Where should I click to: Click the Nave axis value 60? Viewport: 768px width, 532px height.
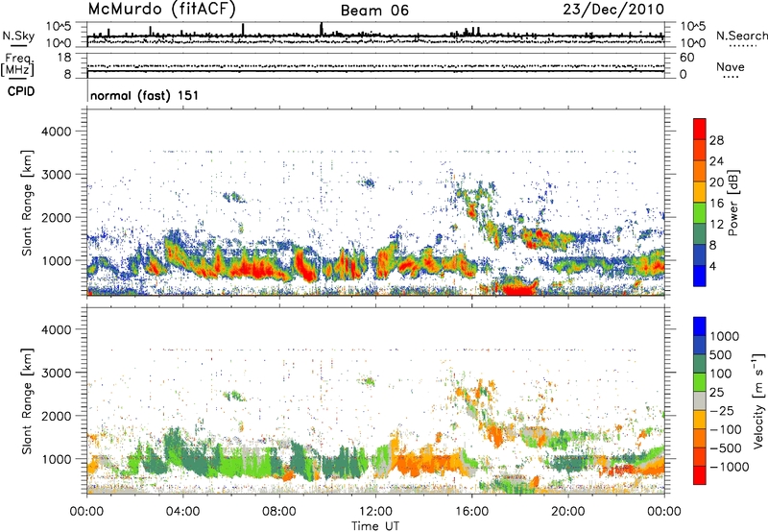coord(686,58)
